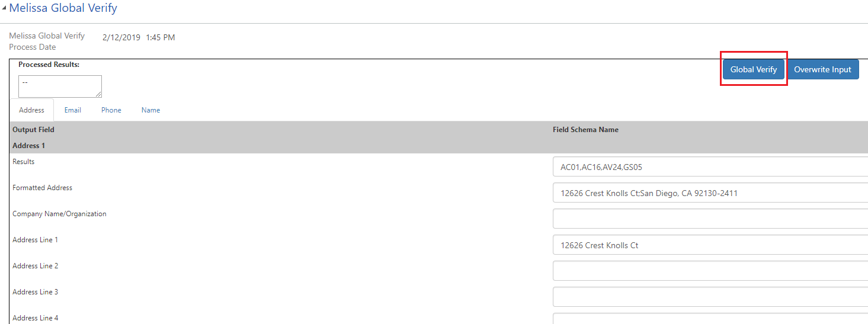This screenshot has width=868, height=324.
Task: Focus the Formatted Address schema field
Action: pos(710,193)
